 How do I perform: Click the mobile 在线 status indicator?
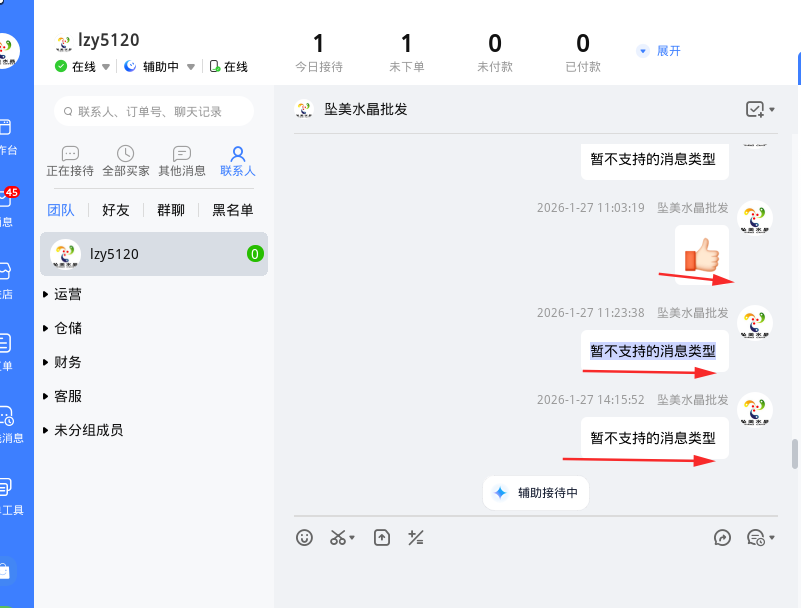[229, 67]
